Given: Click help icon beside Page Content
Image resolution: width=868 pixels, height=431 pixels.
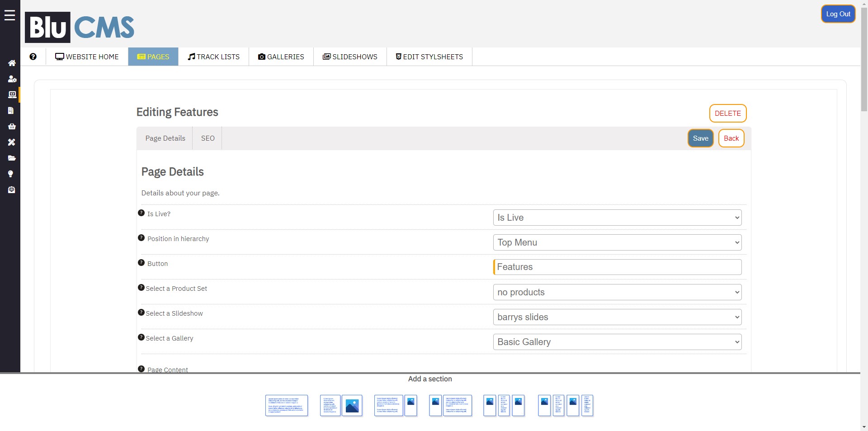Looking at the screenshot, I should click(x=141, y=369).
